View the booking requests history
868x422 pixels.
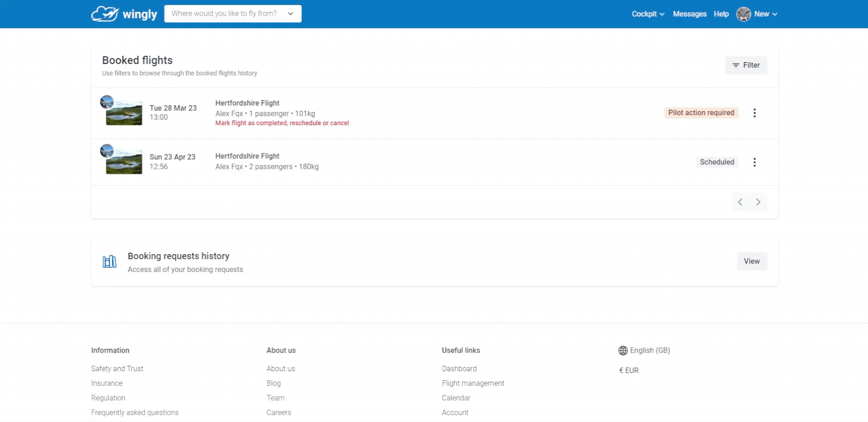pos(752,261)
